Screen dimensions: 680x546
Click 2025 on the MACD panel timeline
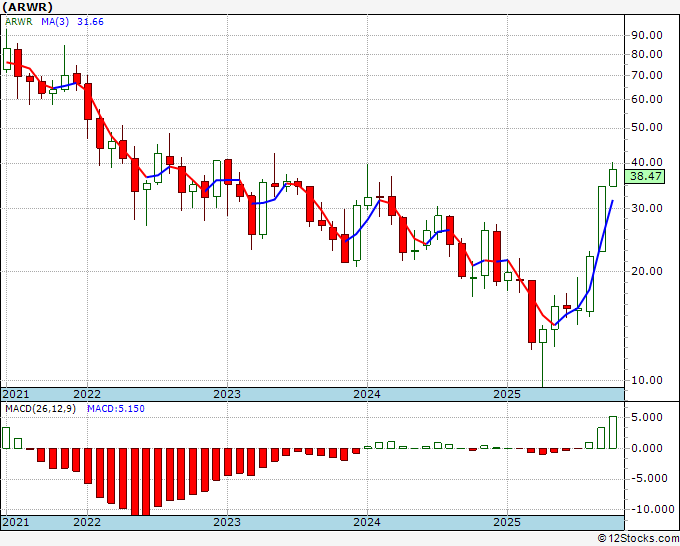point(507,522)
